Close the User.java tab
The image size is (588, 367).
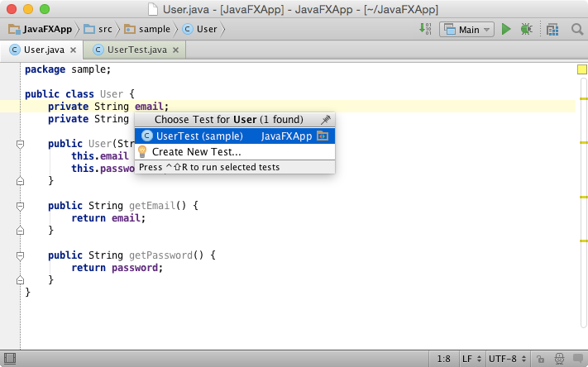(x=73, y=50)
